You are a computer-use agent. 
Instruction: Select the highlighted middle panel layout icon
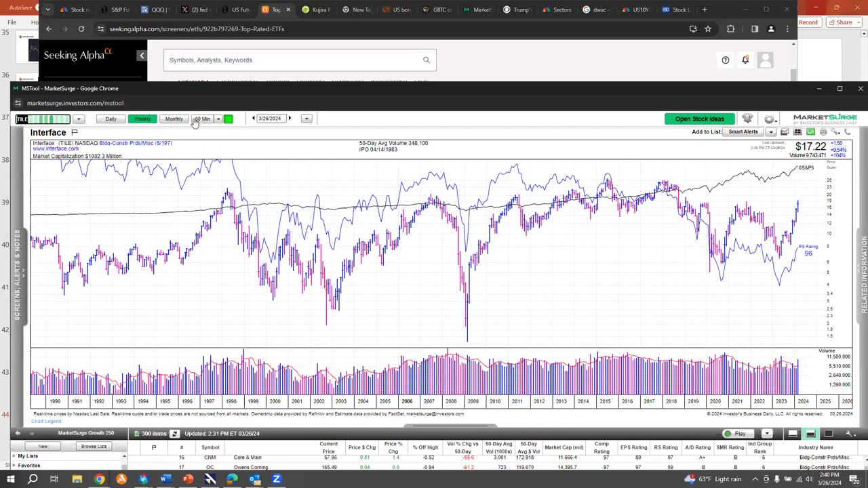pos(810,434)
